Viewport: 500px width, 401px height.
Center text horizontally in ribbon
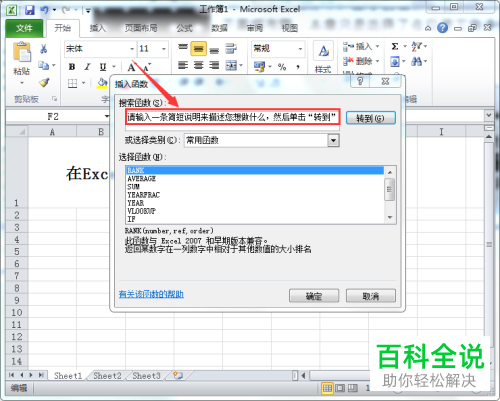pos(198,65)
